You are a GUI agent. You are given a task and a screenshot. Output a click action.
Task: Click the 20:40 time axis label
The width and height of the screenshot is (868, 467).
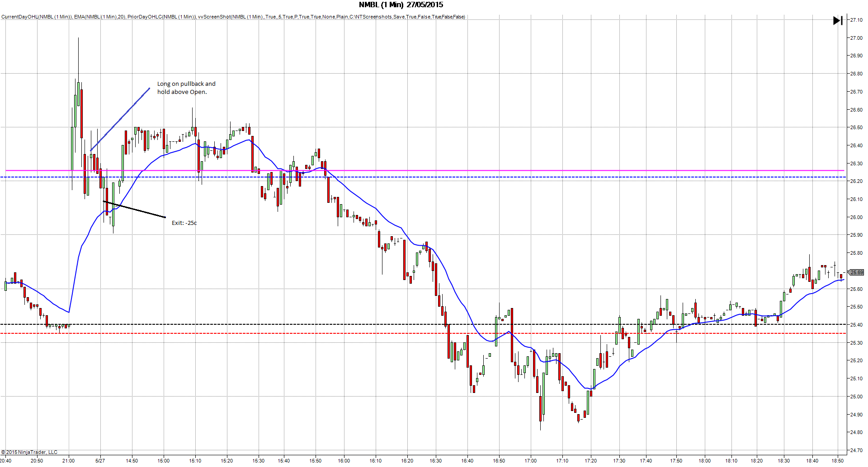tap(6, 461)
